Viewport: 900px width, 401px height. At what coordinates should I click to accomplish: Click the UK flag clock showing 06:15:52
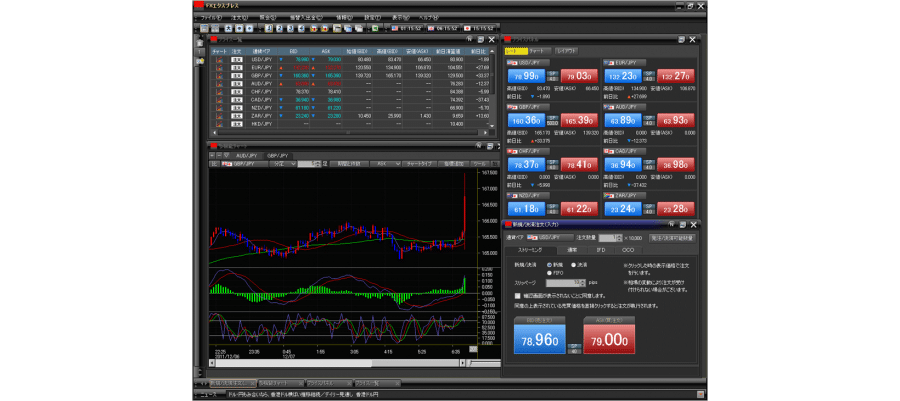pos(443,29)
